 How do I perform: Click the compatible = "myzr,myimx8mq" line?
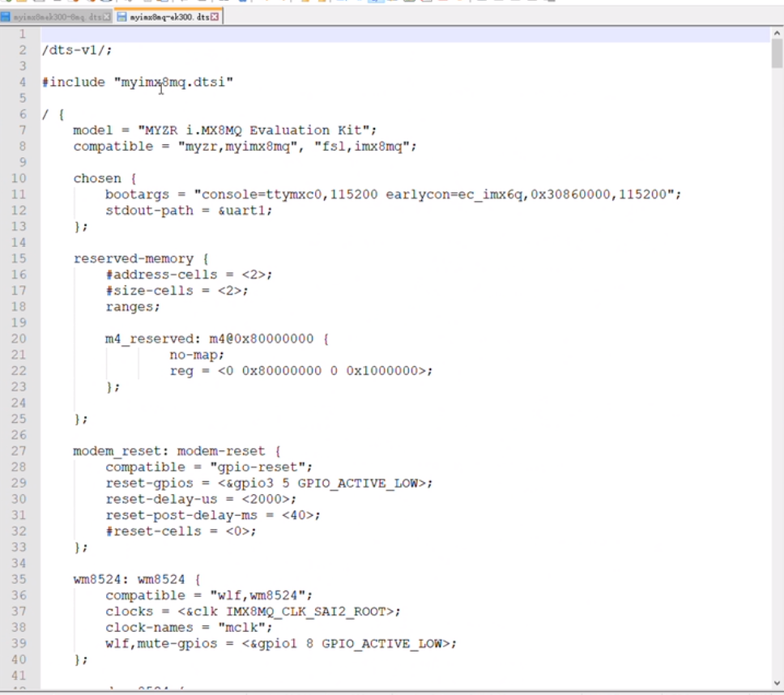tap(245, 147)
